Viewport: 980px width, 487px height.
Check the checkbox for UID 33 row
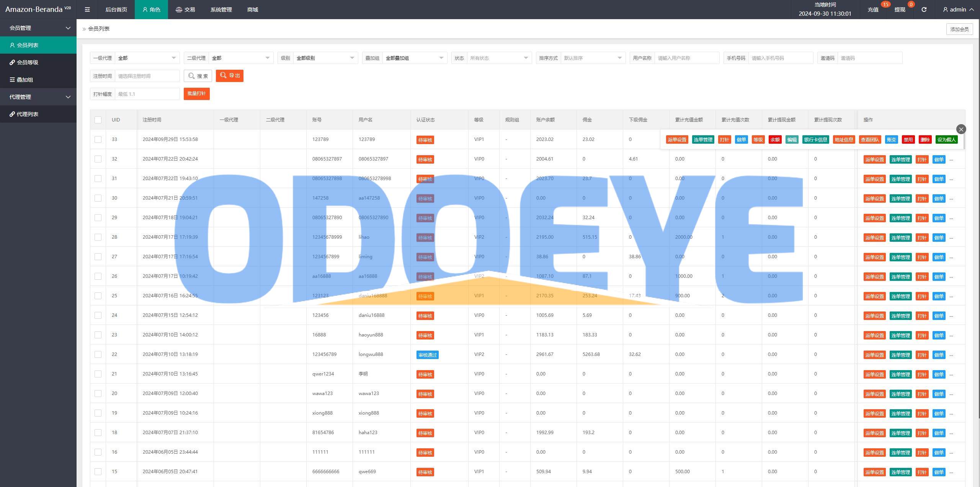point(98,139)
